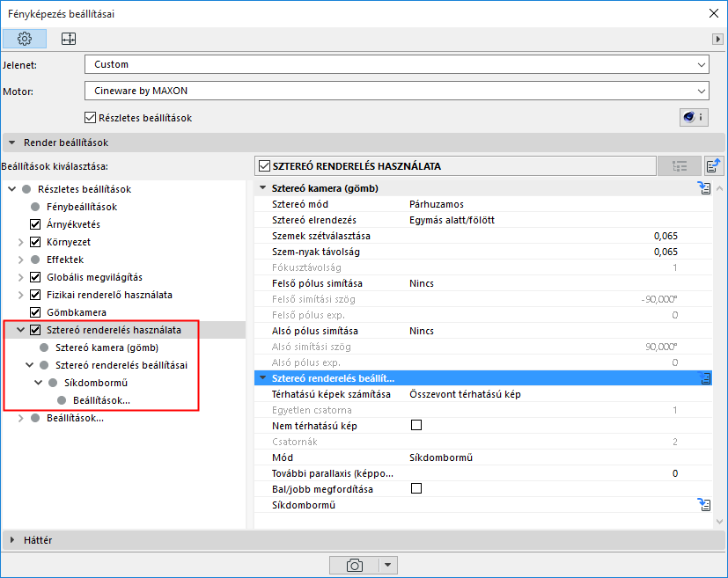Select Síkdombormű tree item
This screenshot has width=728, height=578.
click(x=96, y=384)
